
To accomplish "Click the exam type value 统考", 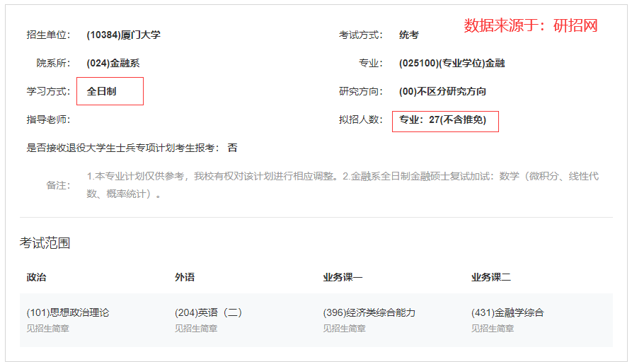I will (x=408, y=35).
